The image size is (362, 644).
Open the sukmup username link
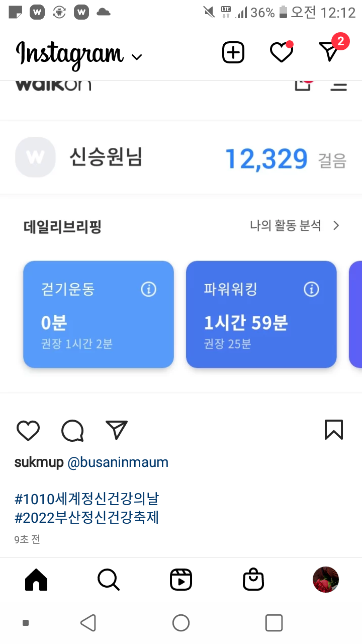click(x=39, y=463)
